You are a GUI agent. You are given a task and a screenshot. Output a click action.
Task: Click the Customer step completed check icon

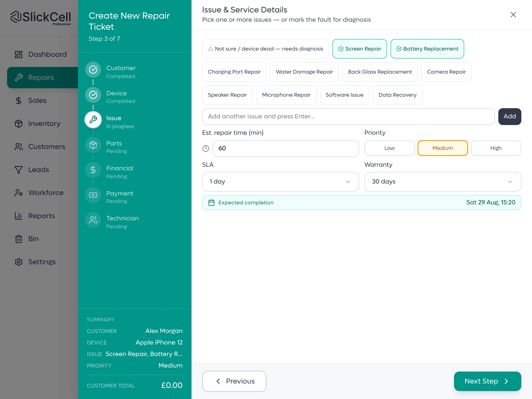[x=93, y=70]
